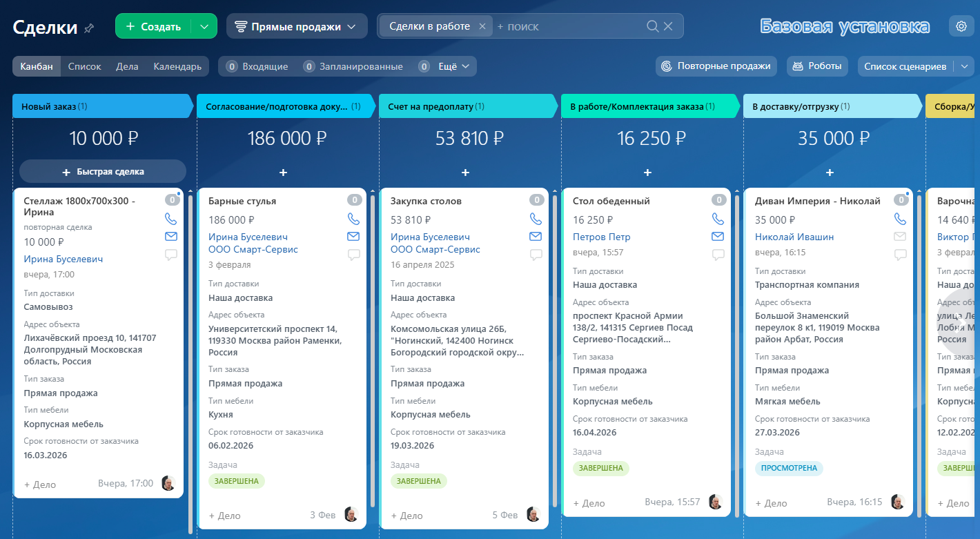Click the В доставку/отгрузку stage header

(832, 106)
